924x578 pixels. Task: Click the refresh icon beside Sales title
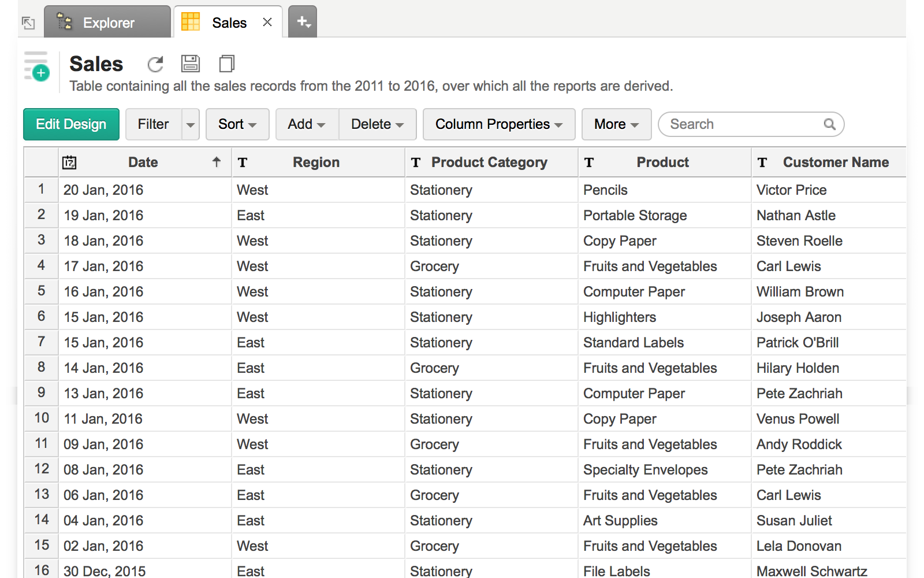point(155,64)
